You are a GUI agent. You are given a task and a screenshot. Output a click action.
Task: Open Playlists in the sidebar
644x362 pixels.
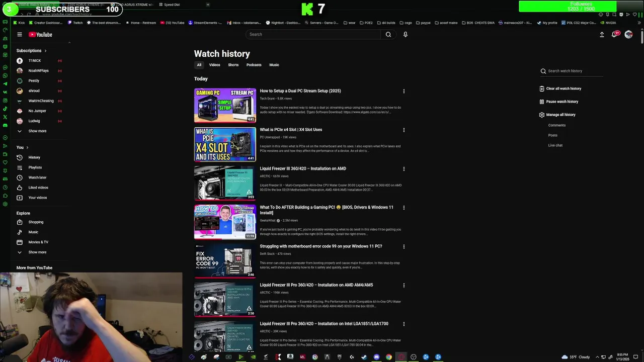tap(35, 167)
